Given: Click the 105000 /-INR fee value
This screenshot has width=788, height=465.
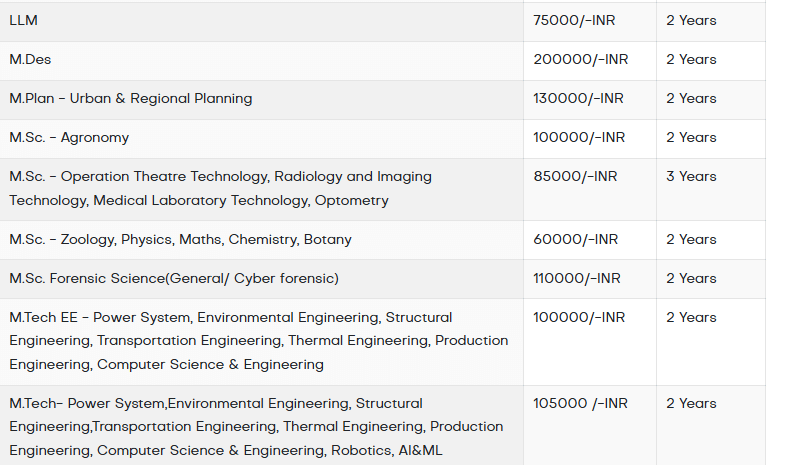Looking at the screenshot, I should click(x=581, y=403).
